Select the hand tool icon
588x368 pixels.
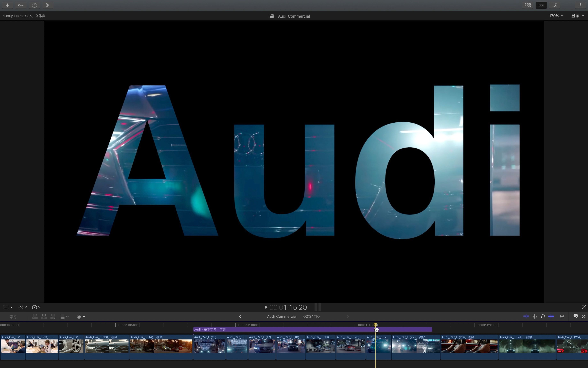(79, 316)
